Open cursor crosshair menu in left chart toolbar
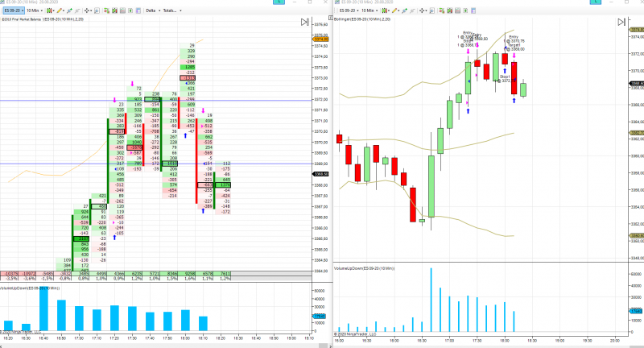Viewport: 644px width, 348px height. click(x=88, y=10)
